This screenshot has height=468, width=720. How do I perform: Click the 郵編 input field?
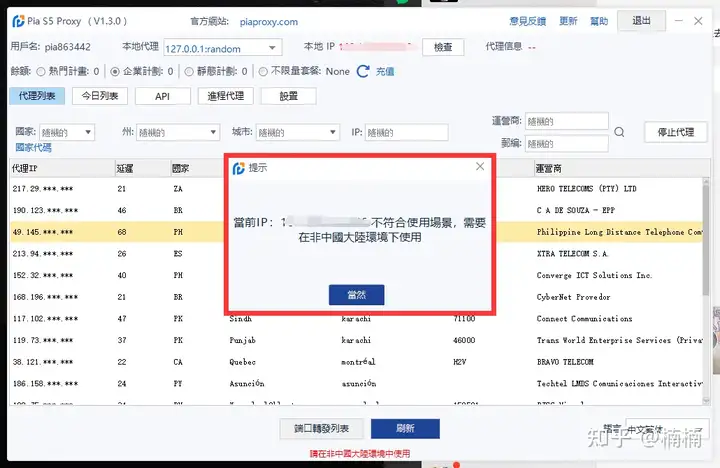567,144
